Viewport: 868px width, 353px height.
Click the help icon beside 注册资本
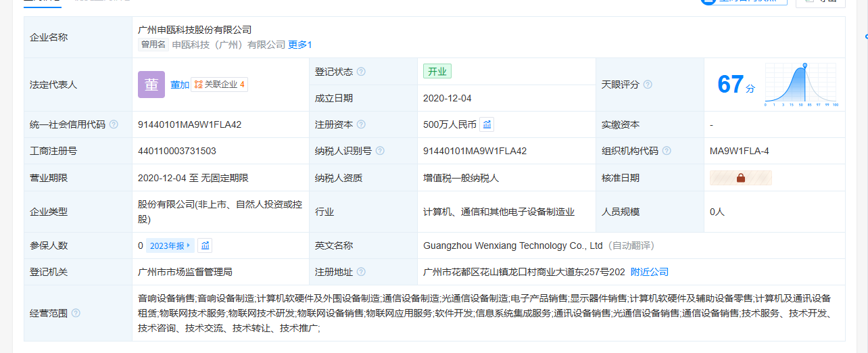(x=361, y=124)
